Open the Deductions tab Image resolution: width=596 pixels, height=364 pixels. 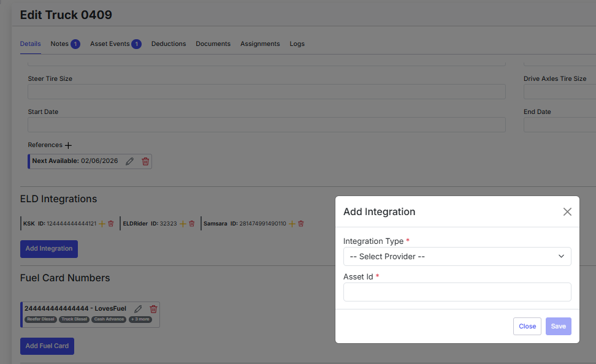pyautogui.click(x=169, y=44)
